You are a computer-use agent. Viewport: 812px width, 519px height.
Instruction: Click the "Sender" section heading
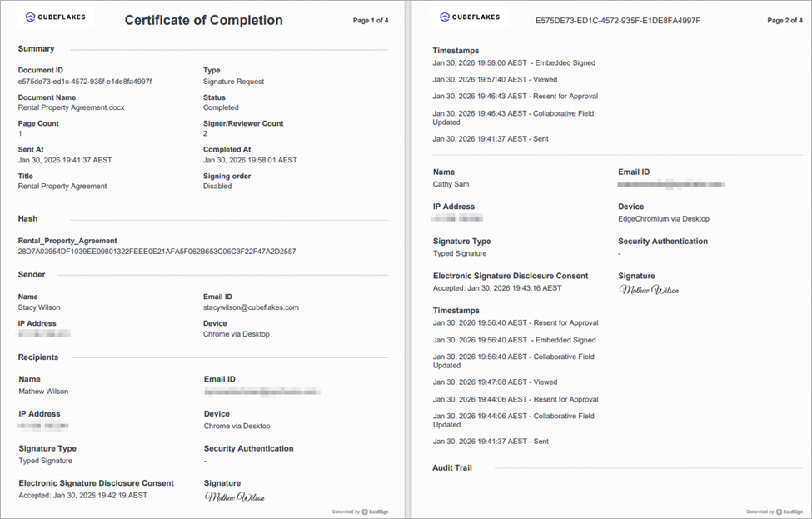[x=32, y=275]
